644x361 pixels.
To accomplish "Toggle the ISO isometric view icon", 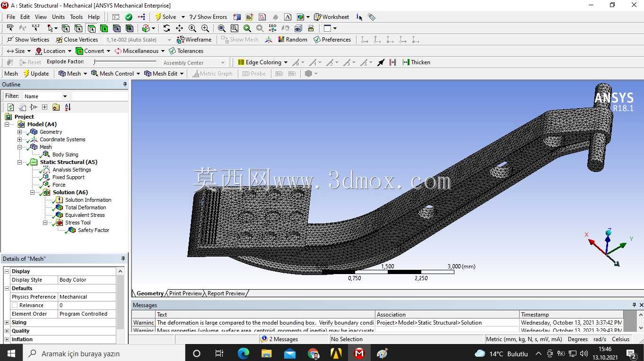I will [272, 28].
